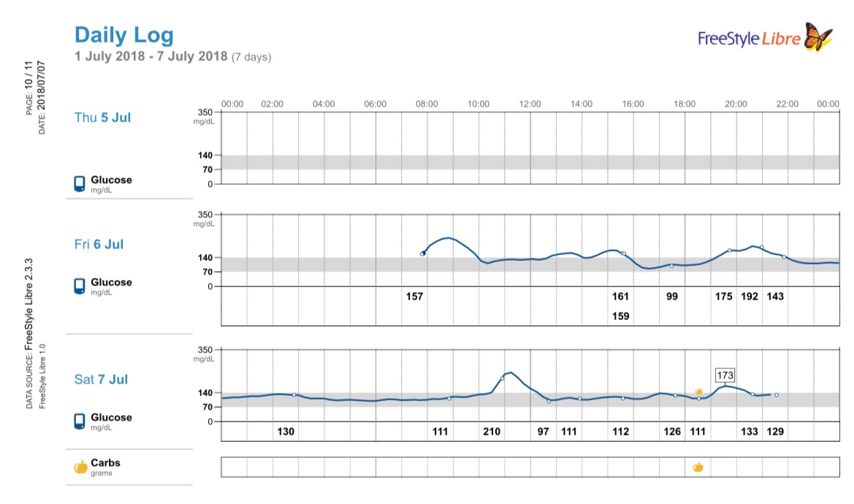
Task: Click the apple marker on the Sat 7 Jul graph
Action: point(699,392)
